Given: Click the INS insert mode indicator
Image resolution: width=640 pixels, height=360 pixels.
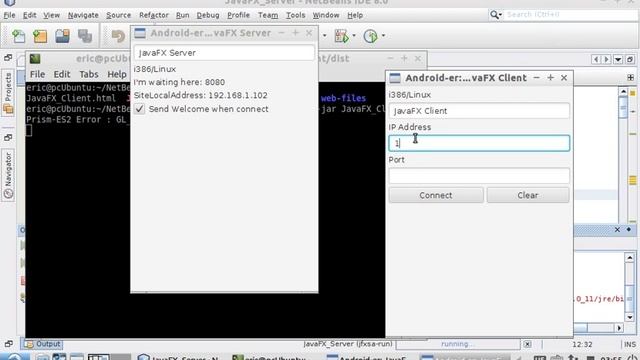Looking at the screenshot, I should point(630,344).
